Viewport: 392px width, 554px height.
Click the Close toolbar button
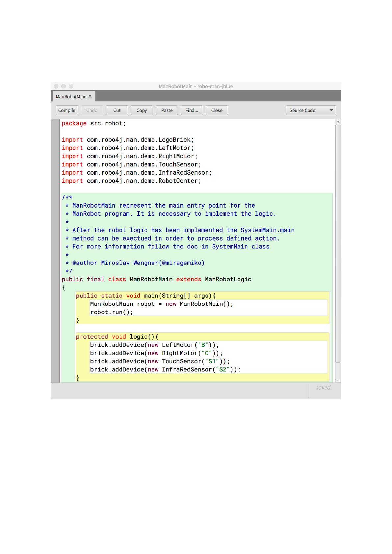[217, 111]
